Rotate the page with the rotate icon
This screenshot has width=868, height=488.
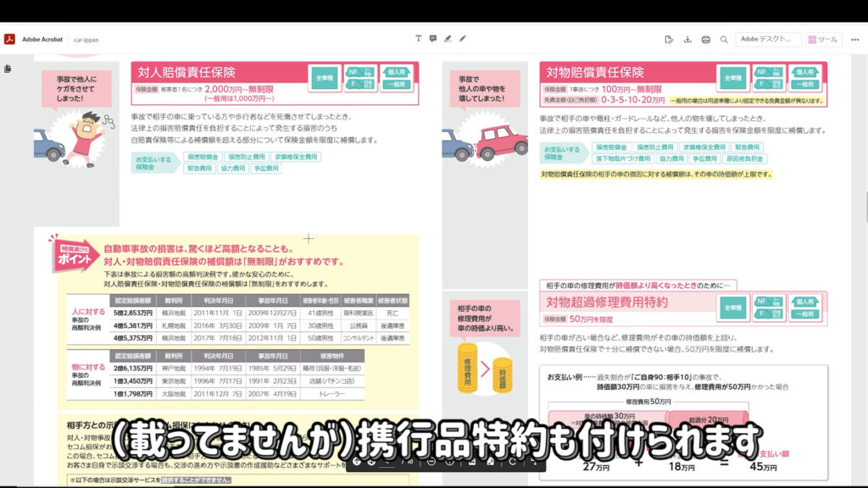pos(513,462)
